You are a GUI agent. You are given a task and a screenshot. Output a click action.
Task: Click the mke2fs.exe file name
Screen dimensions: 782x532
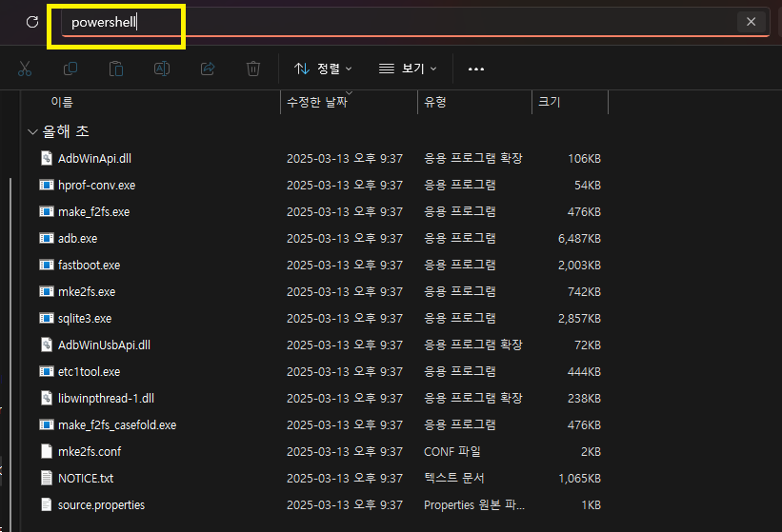87,292
